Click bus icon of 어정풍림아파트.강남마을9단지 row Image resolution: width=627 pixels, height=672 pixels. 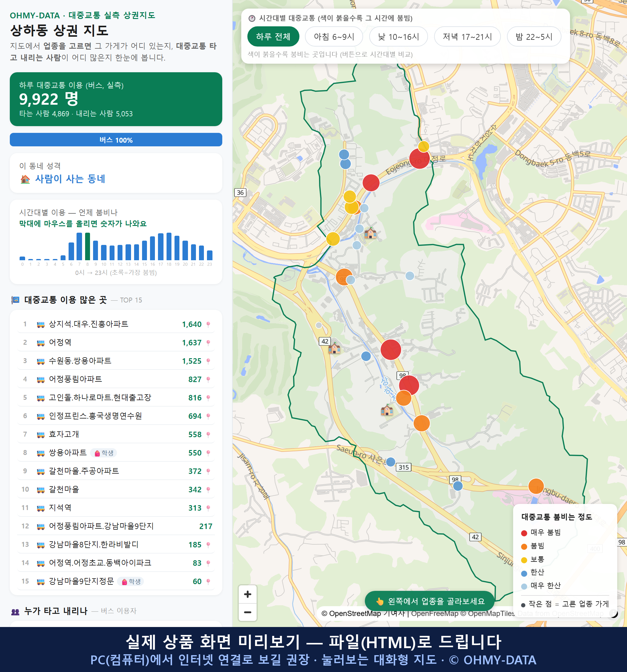click(40, 526)
